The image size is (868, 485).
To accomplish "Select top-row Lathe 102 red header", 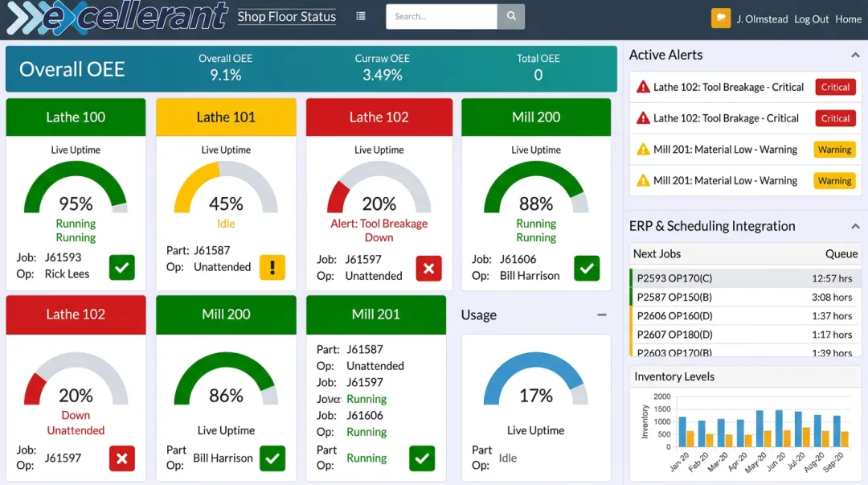I will (379, 117).
